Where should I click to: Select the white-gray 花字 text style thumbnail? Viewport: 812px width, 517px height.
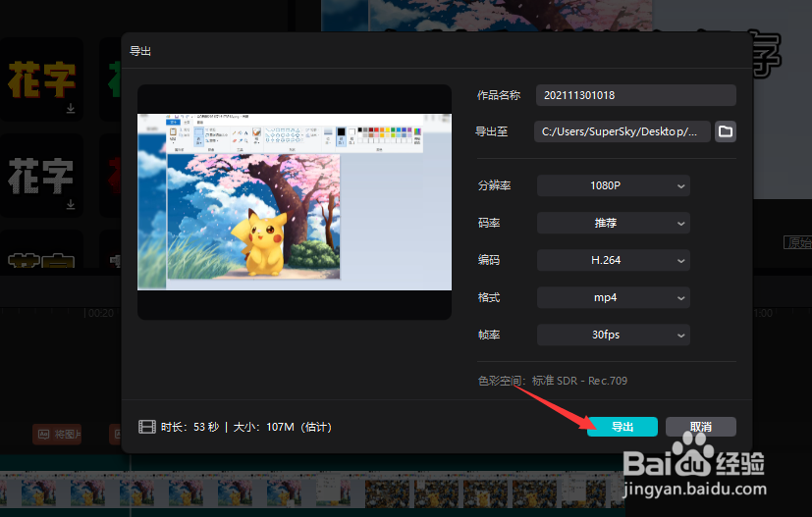coord(41,176)
